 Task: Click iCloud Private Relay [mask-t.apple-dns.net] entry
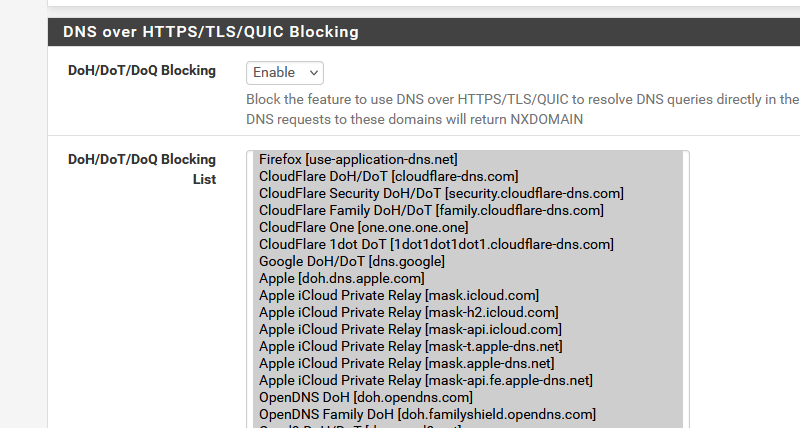[410, 346]
